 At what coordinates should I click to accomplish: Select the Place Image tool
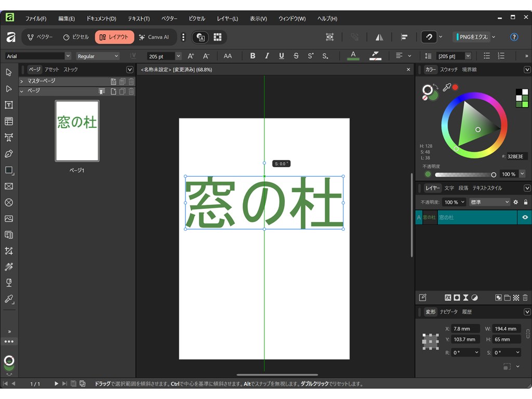8,219
